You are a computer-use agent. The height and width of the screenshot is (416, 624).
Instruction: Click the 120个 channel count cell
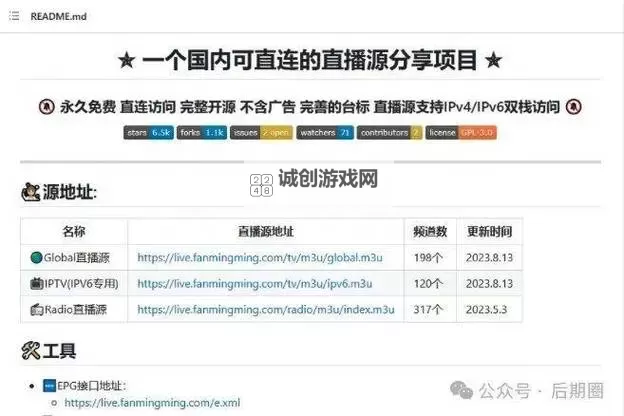click(428, 283)
